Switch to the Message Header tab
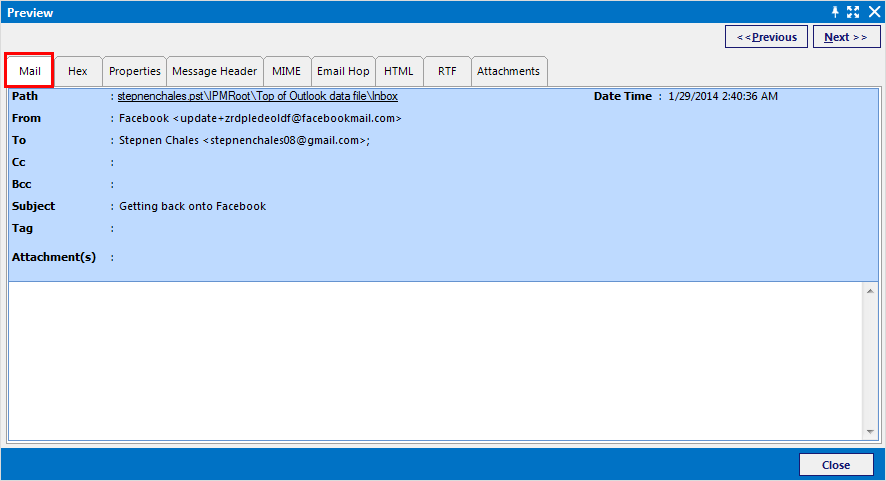886x481 pixels. coord(215,71)
